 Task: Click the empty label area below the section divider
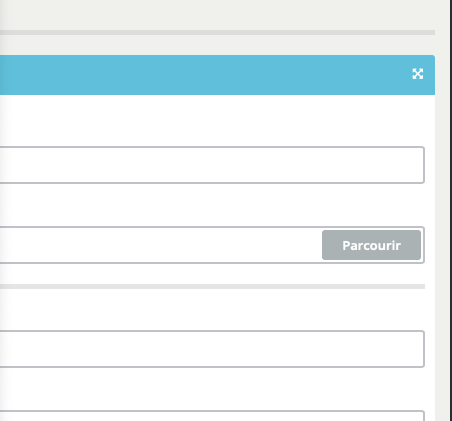(x=212, y=309)
